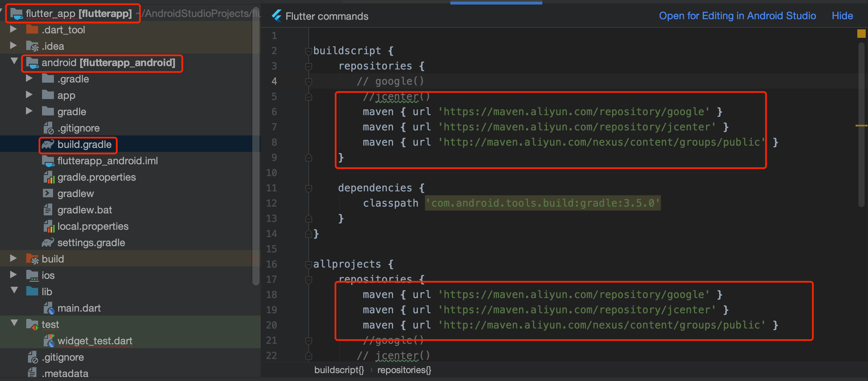Click the main.dart Dart file icon
Screen dimensions: 868x381
pos(49,308)
